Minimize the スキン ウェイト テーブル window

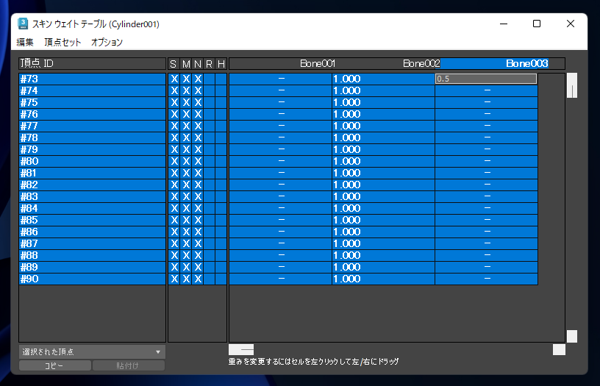[504, 24]
